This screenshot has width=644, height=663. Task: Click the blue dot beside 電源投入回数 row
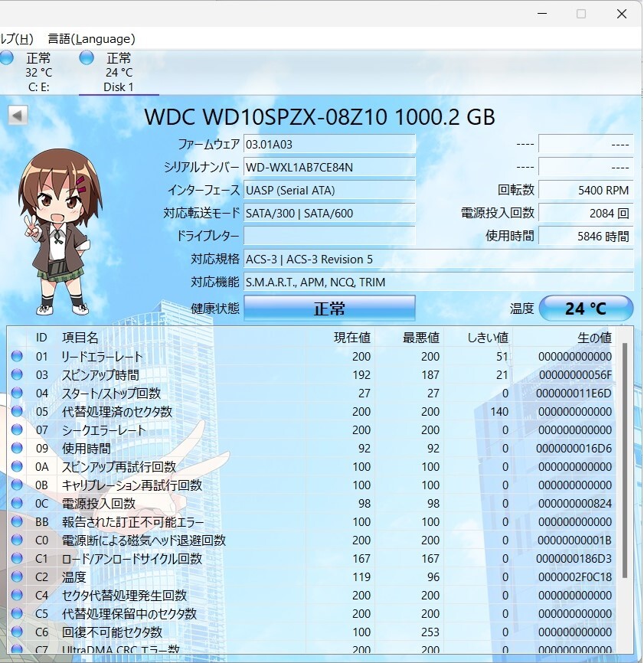(18, 503)
